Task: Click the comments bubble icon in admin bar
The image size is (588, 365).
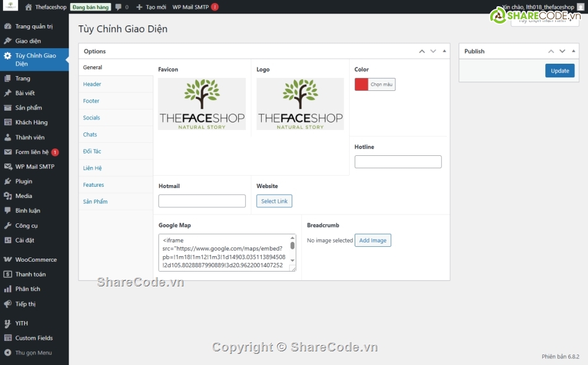Action: pos(118,7)
